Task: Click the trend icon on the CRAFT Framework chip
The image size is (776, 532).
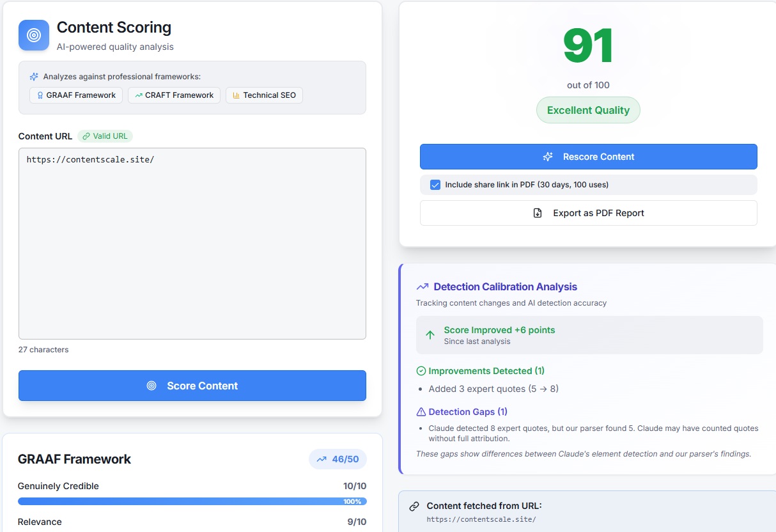Action: (141, 95)
